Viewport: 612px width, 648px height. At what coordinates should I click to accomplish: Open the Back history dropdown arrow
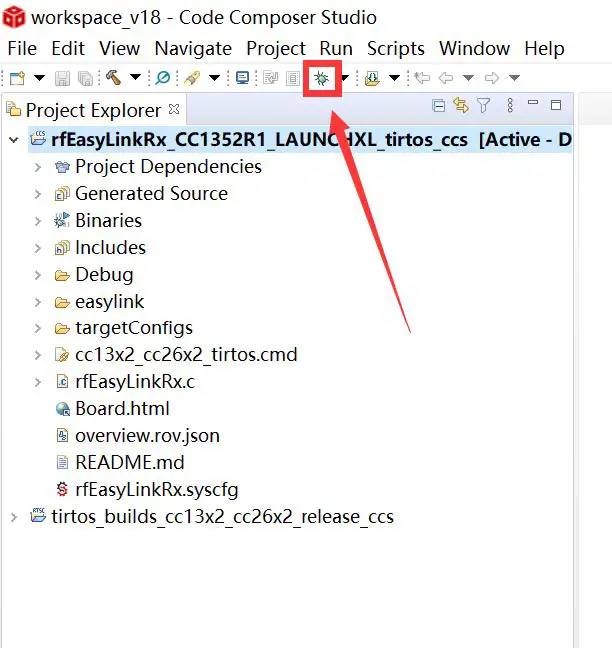click(468, 77)
